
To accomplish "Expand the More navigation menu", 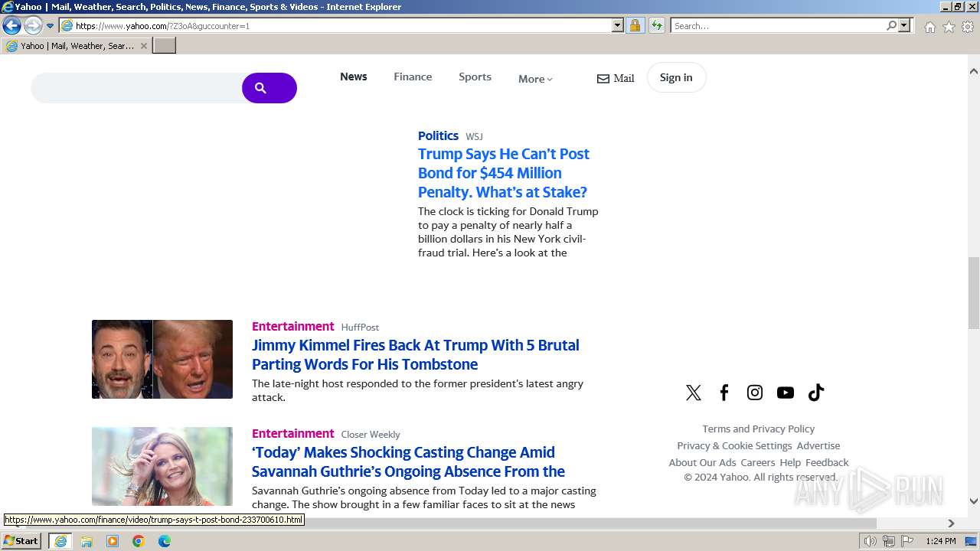I will [535, 79].
